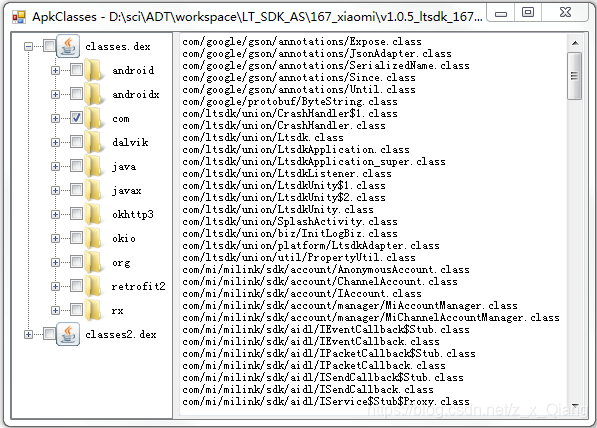Click the class list scroll down arrow
Image resolution: width=597 pixels, height=428 pixels.
(575, 406)
